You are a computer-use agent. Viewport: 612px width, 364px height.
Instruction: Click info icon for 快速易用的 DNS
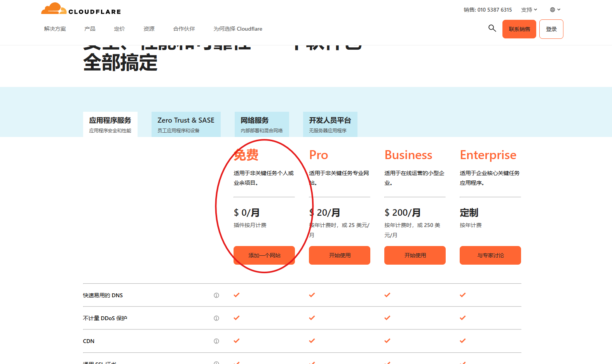[x=216, y=295]
